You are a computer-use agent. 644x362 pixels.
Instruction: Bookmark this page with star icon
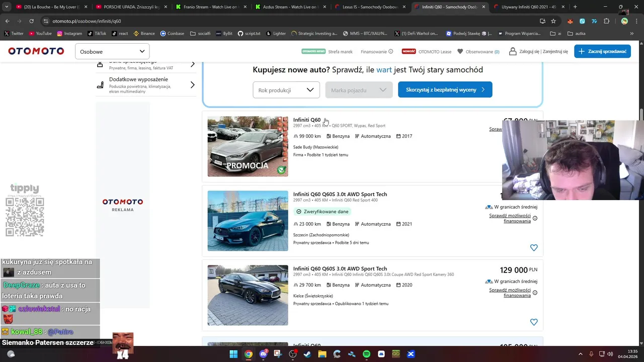pos(553,21)
